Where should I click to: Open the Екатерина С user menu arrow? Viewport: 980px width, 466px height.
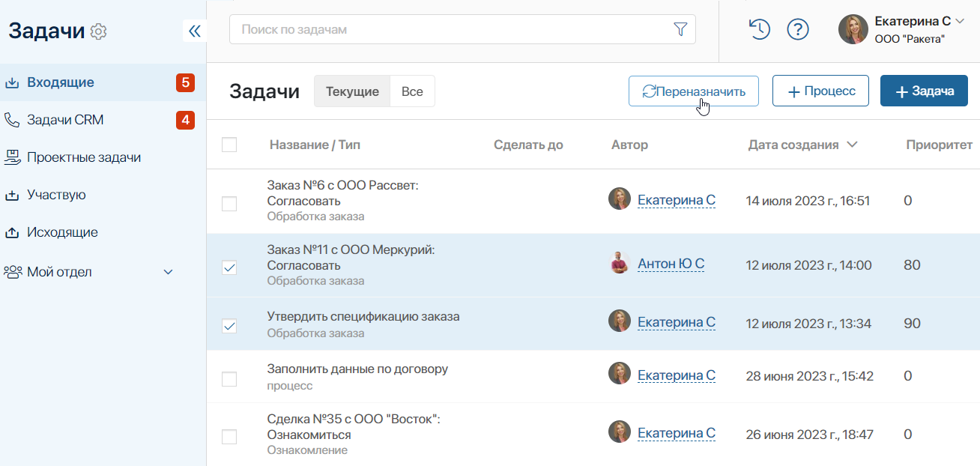[x=961, y=21]
